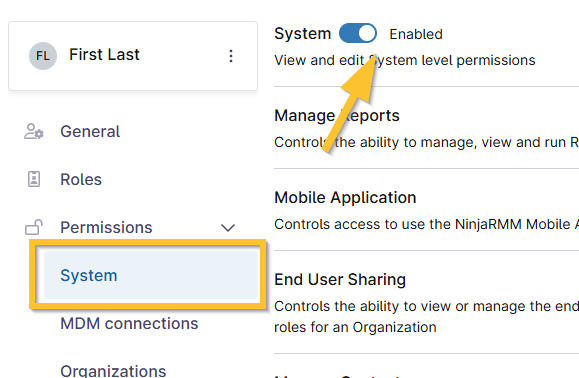
Task: Click the Manage Reports permission heading
Action: (337, 116)
